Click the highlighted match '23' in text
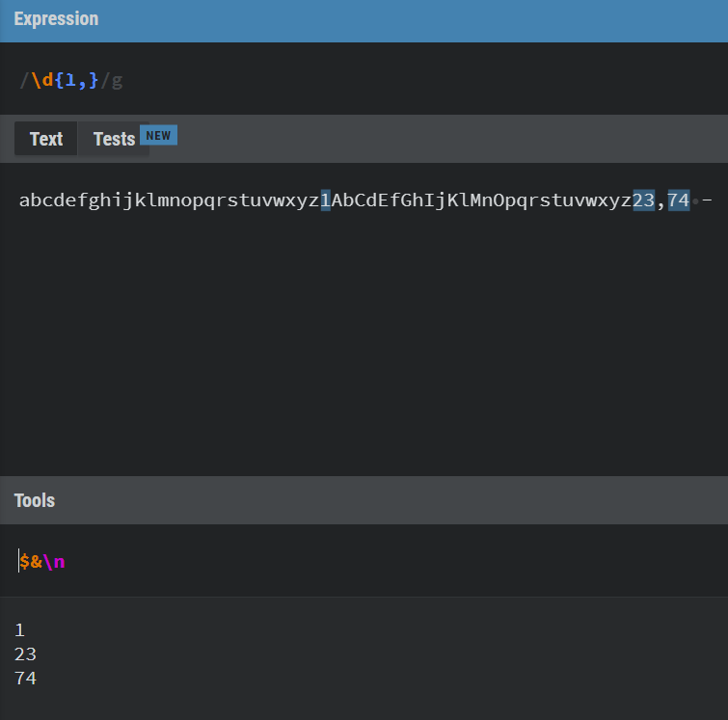 644,200
